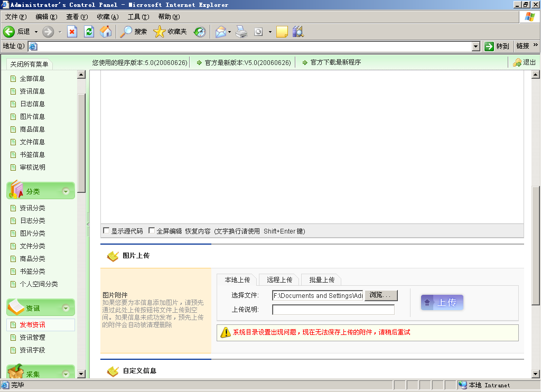Click the main content scrollbar up arrow
541x392 pixels.
pyautogui.click(x=536, y=74)
